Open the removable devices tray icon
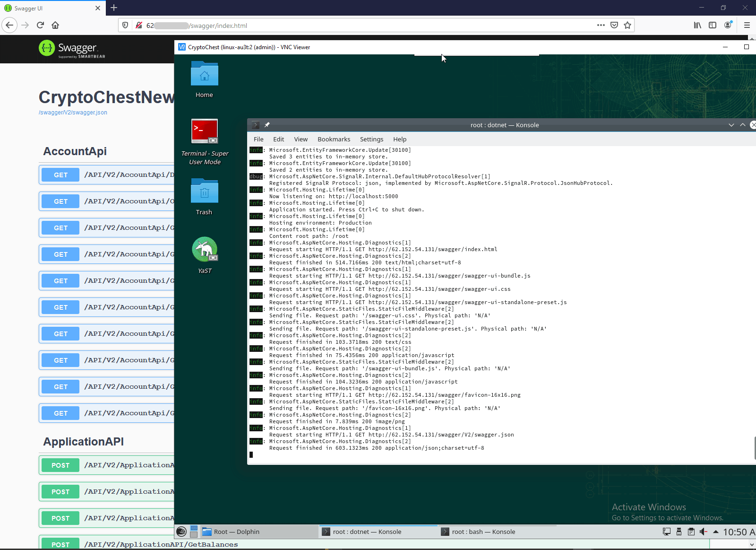 (679, 532)
